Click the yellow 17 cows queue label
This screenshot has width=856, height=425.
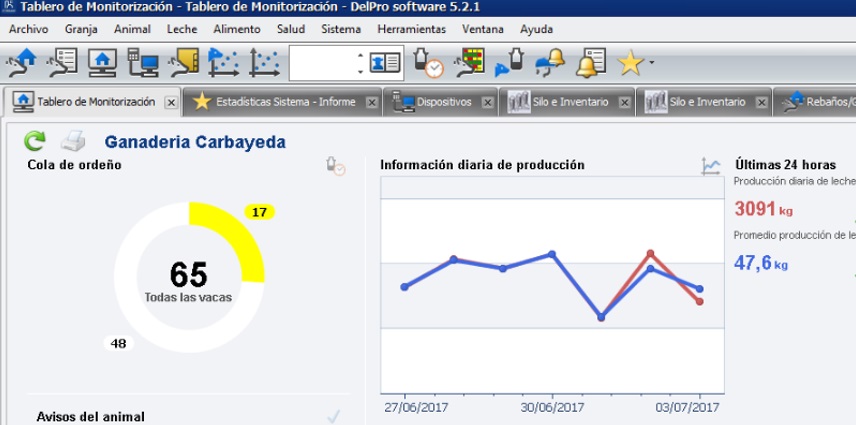259,212
